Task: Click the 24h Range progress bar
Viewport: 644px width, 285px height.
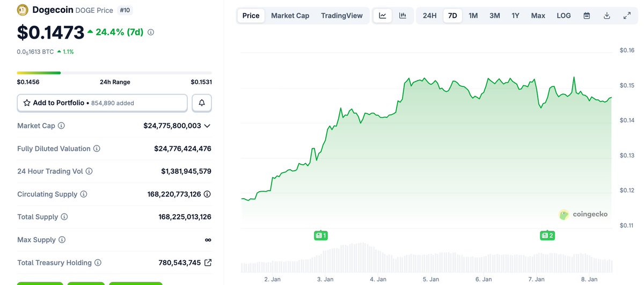Action: [x=114, y=73]
